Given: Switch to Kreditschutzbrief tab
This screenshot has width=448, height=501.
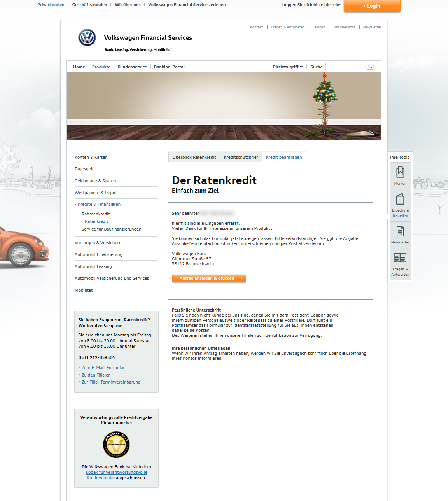Looking at the screenshot, I should [241, 157].
